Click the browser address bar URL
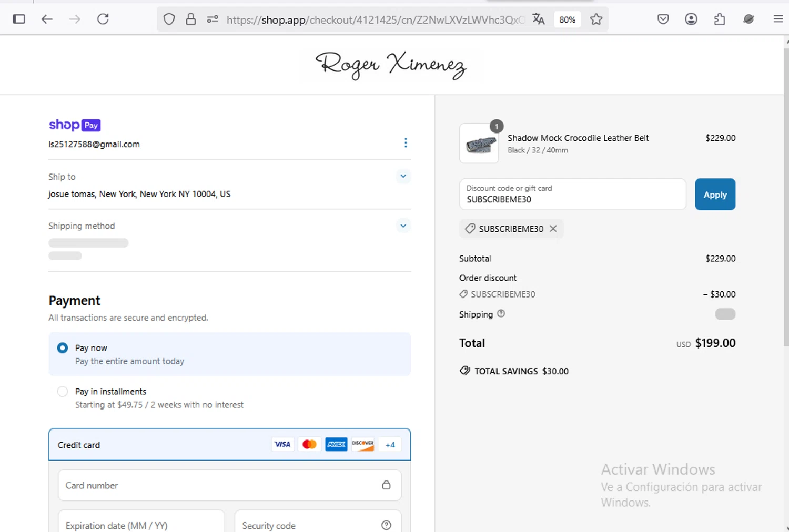The image size is (789, 532). pyautogui.click(x=376, y=19)
